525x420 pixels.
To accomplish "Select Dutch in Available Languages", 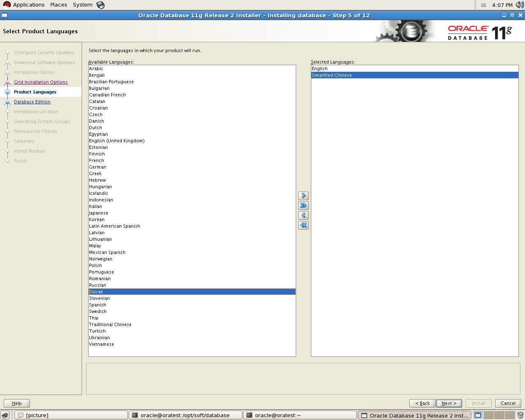I will point(192,128).
